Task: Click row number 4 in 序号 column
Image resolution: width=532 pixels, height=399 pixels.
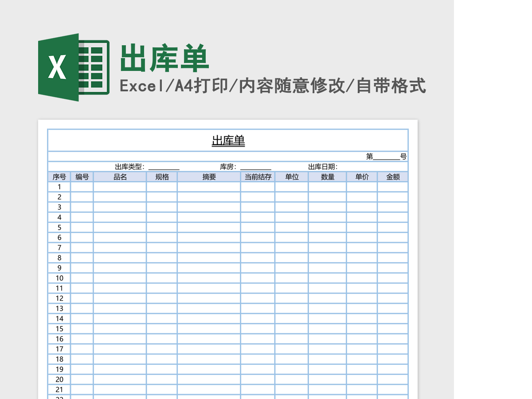Action: 59,218
